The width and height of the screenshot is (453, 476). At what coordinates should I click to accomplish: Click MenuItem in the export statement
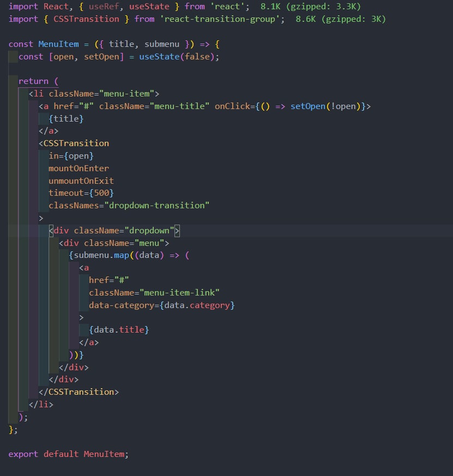pyautogui.click(x=104, y=454)
